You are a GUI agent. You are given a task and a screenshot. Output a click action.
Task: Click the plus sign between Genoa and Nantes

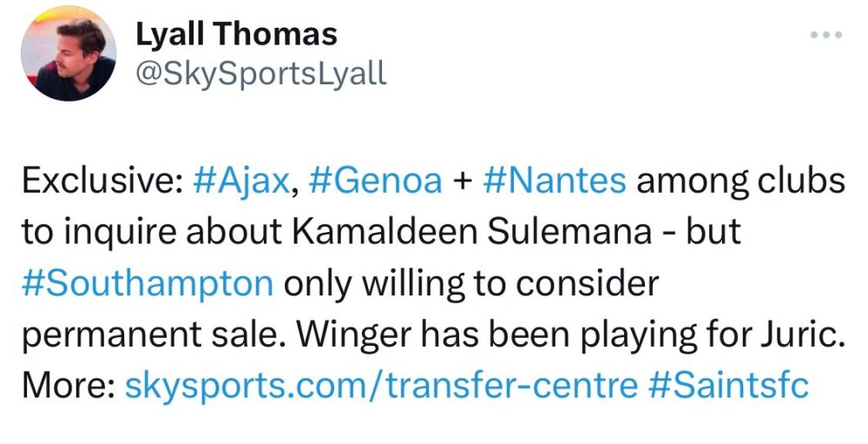[462, 182]
